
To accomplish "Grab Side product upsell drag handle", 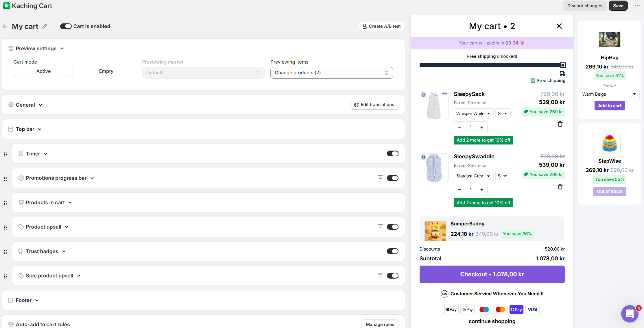I will tap(5, 276).
